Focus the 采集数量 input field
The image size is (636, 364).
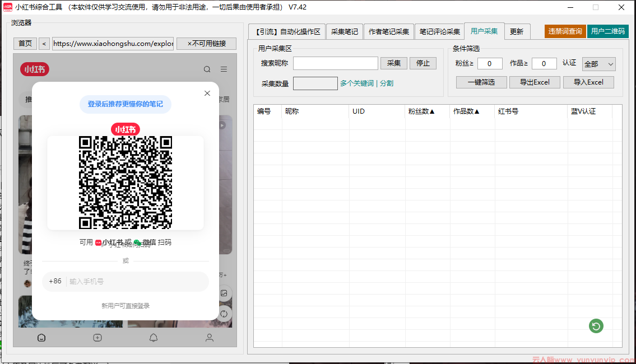(315, 83)
